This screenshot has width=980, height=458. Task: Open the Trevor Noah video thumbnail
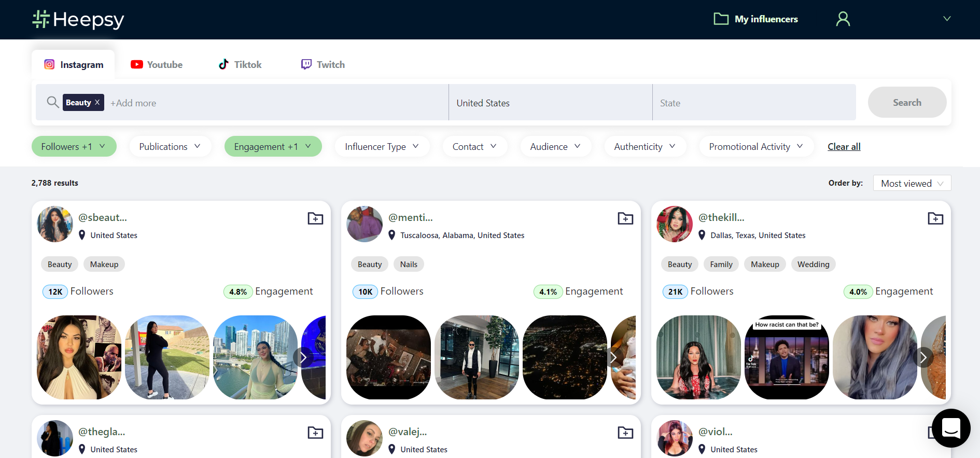pos(787,357)
